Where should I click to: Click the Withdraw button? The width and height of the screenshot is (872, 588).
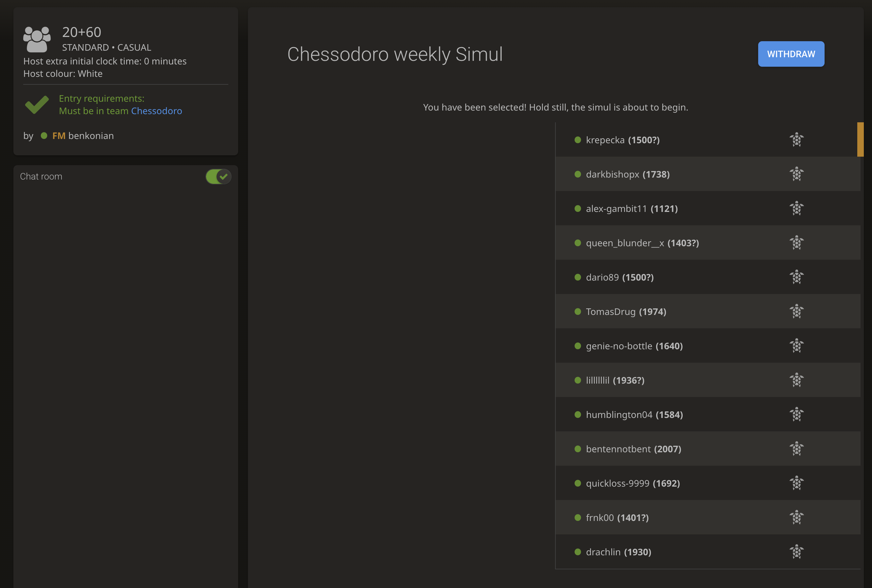(791, 54)
